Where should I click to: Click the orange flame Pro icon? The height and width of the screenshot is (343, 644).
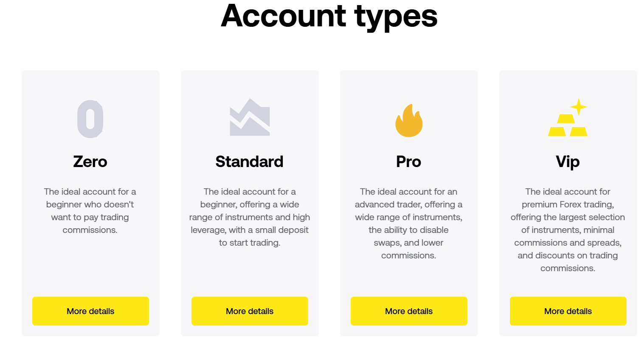[x=409, y=120]
